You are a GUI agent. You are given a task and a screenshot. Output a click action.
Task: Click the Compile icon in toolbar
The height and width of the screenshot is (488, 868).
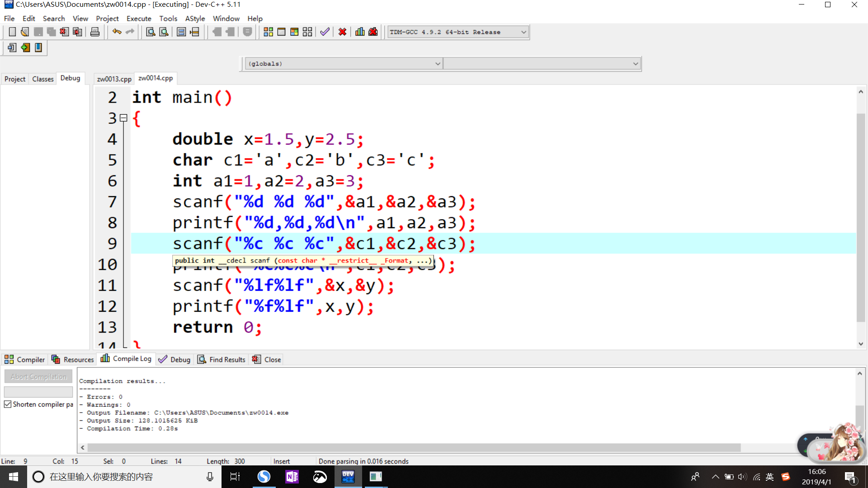coord(268,32)
